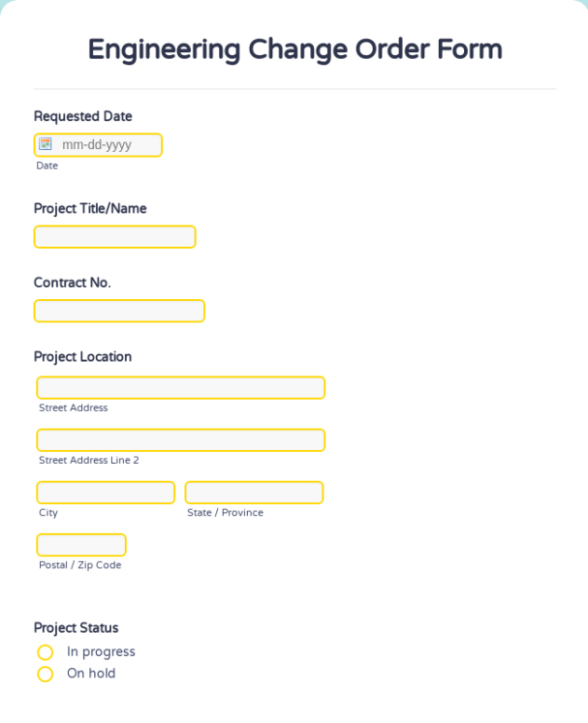Focus the first Street Address field
Screen dimensions: 588x723
pyautogui.click(x=181, y=388)
